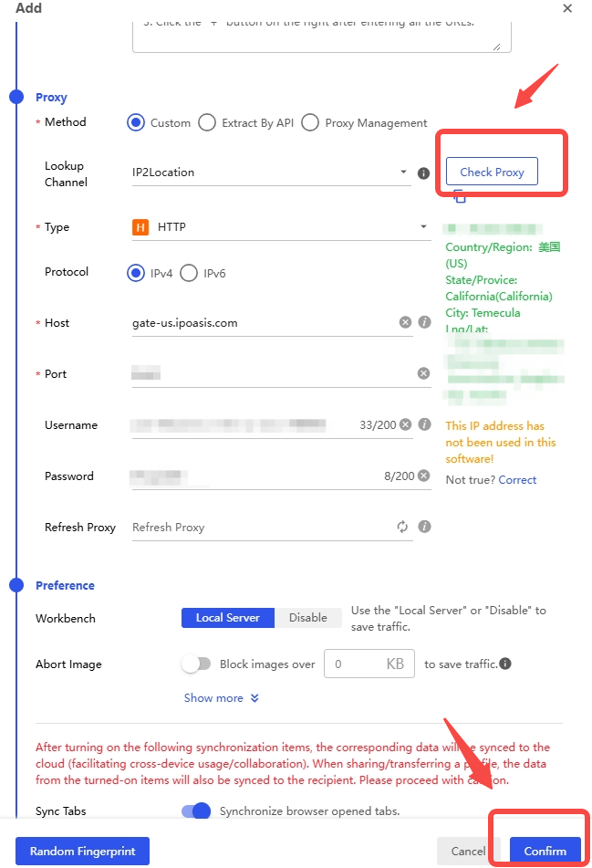The width and height of the screenshot is (592, 868).
Task: Click the Host info icon
Action: pyautogui.click(x=424, y=323)
